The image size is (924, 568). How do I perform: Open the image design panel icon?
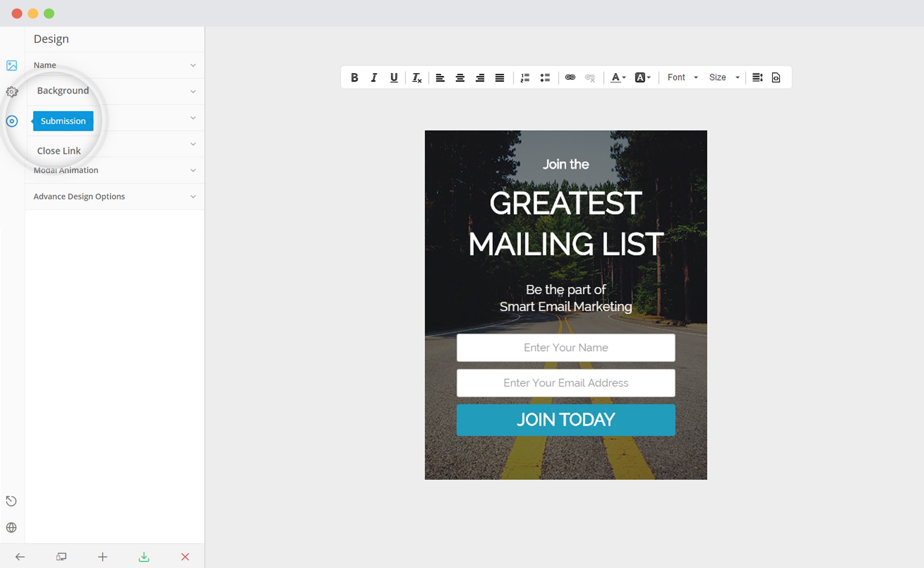[x=12, y=65]
